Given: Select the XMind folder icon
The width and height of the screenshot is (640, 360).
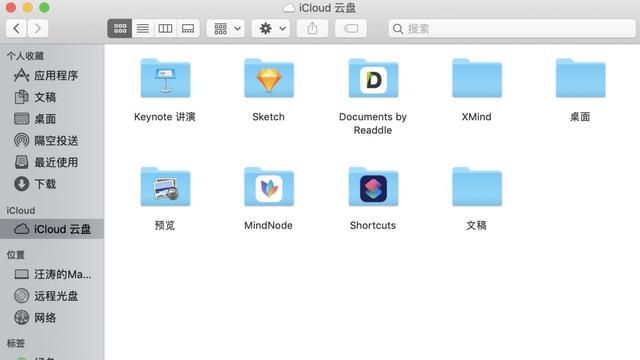Looking at the screenshot, I should [477, 78].
